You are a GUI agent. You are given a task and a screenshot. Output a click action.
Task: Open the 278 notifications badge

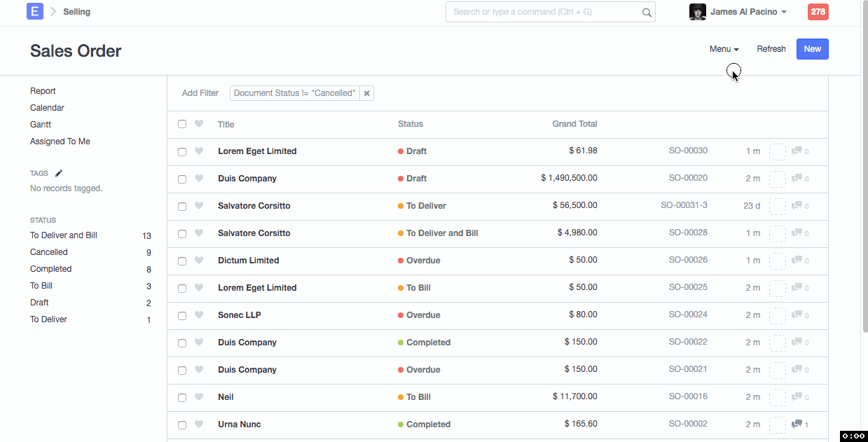coord(818,12)
